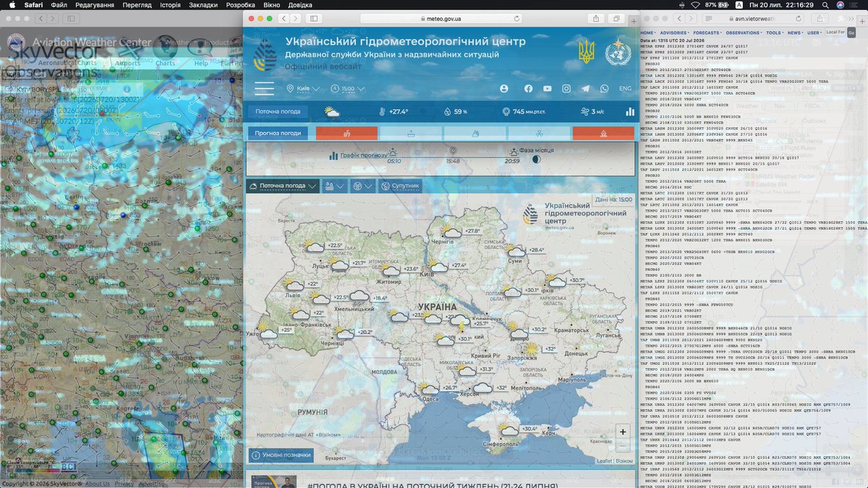Select the red fire-danger forecast tile
The width and height of the screenshot is (868, 488).
pyautogui.click(x=603, y=133)
